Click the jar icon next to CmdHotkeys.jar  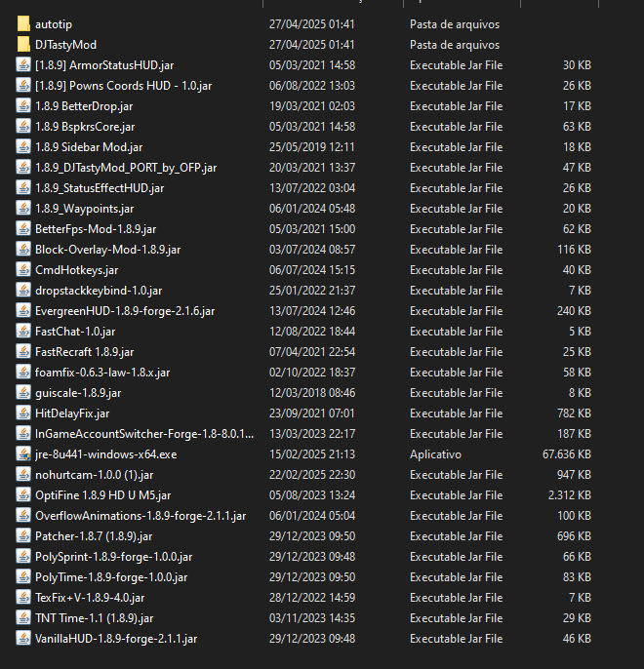click(x=23, y=269)
